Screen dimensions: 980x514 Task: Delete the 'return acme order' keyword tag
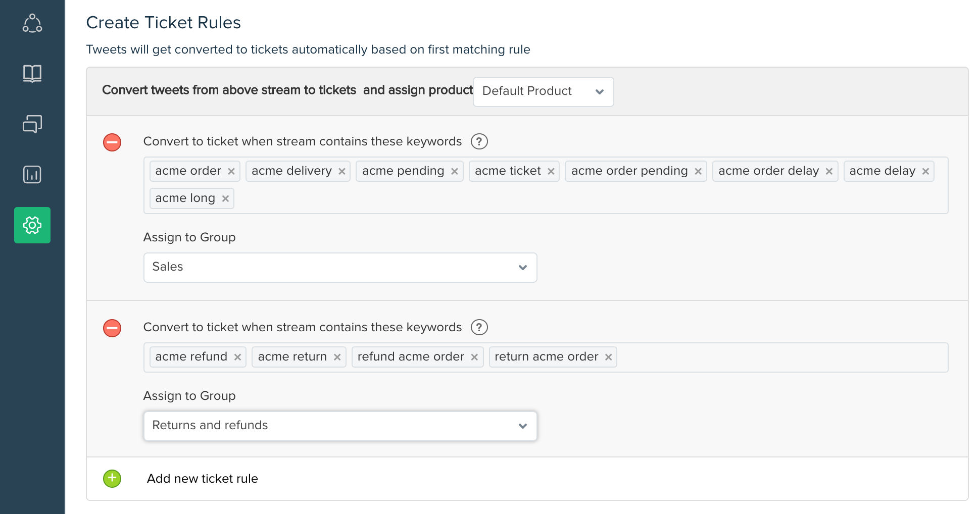coord(608,357)
